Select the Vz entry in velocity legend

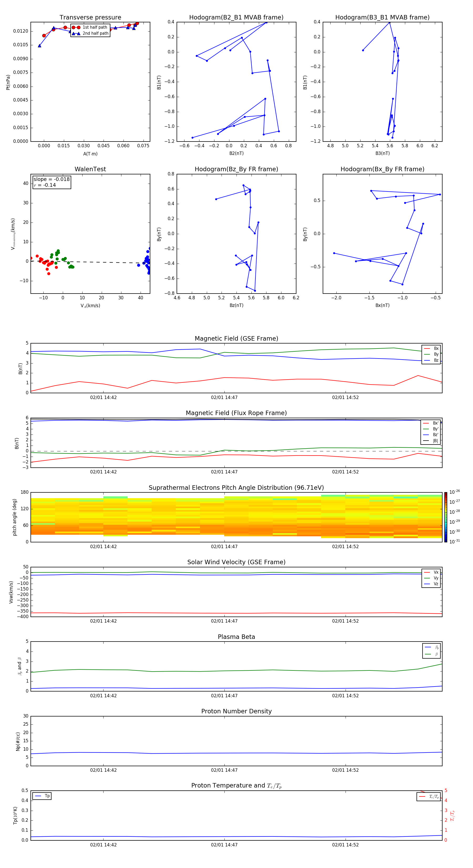point(431,584)
